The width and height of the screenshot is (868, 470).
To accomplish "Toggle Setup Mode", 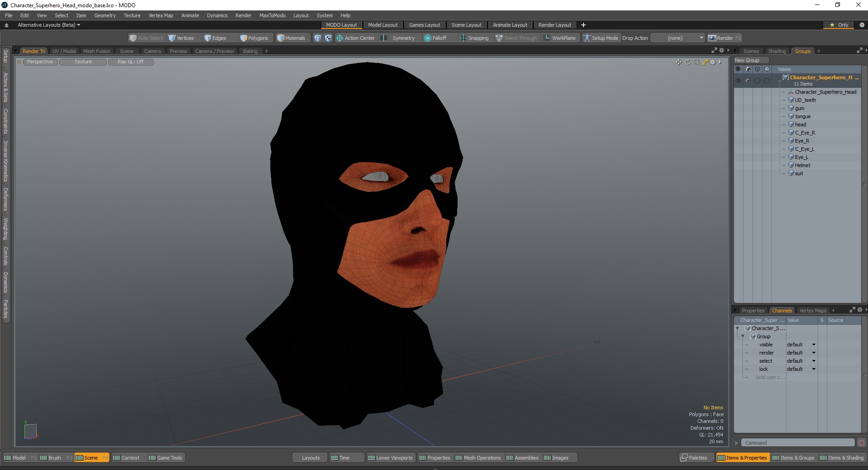I will (x=601, y=38).
